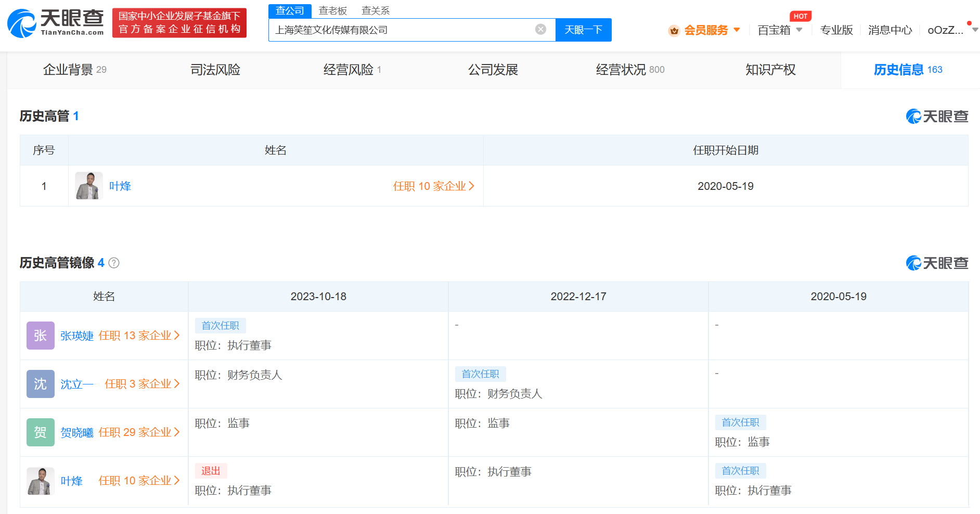Open help icon beside 历史高管镜像
This screenshot has height=514, width=980.
click(x=114, y=263)
